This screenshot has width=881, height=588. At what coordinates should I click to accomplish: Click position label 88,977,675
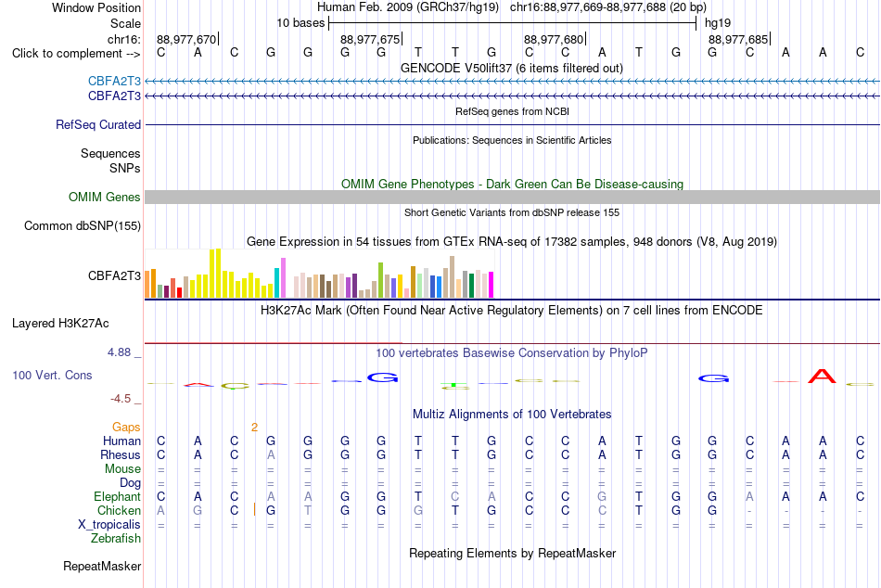tap(370, 39)
